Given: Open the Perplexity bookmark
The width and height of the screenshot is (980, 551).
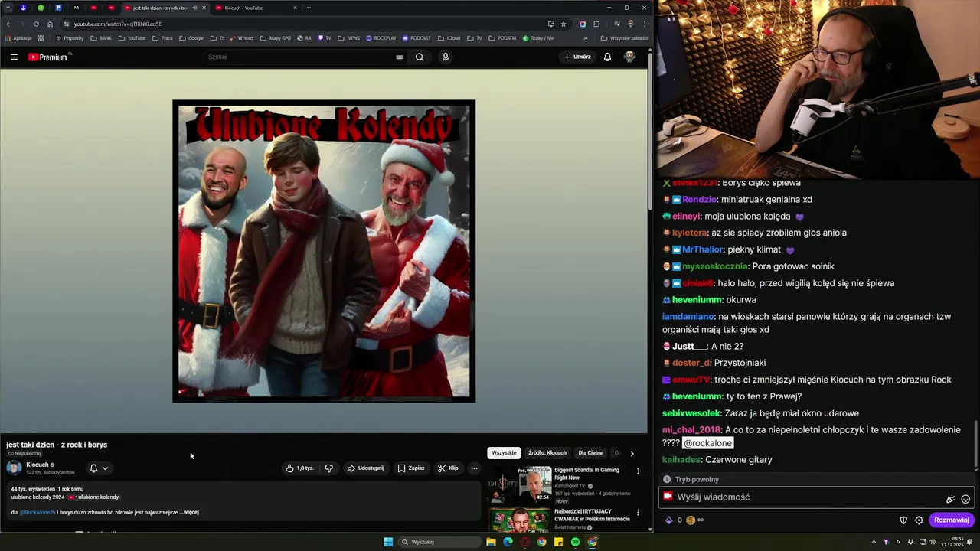Looking at the screenshot, I should 69,37.
